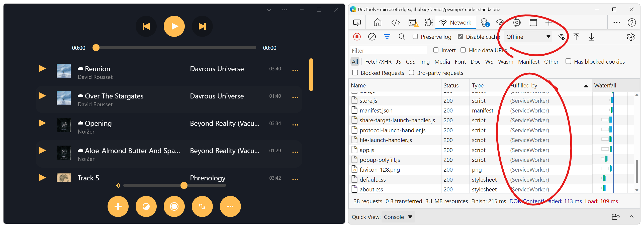The image size is (644, 228).
Task: Click the Import HAR file upload arrow
Action: tap(576, 37)
